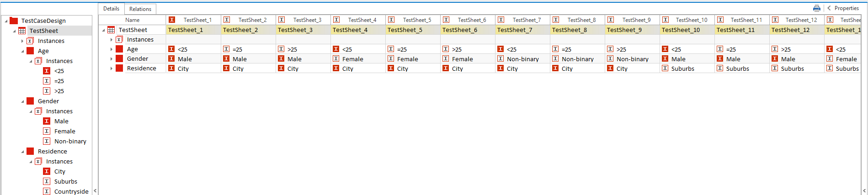Select the Female cell under TestSheet_4
The height and width of the screenshot is (195, 868).
coord(352,59)
